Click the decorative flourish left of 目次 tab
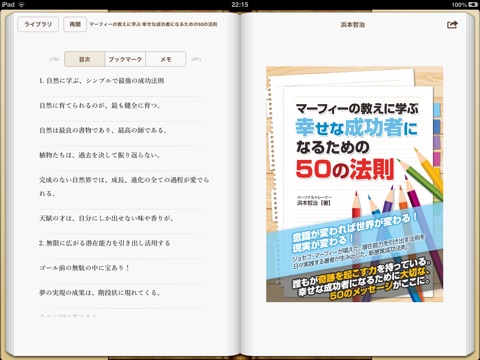480x360 pixels. [x=54, y=59]
